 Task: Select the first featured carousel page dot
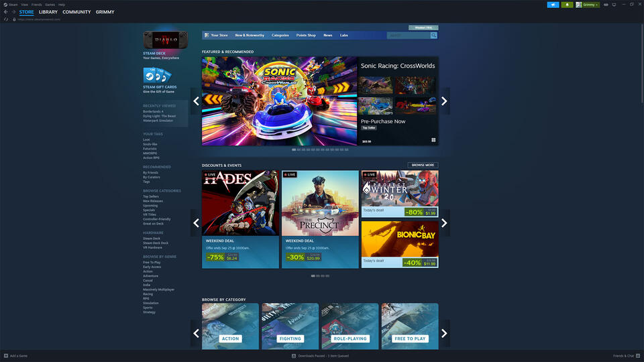click(x=294, y=149)
